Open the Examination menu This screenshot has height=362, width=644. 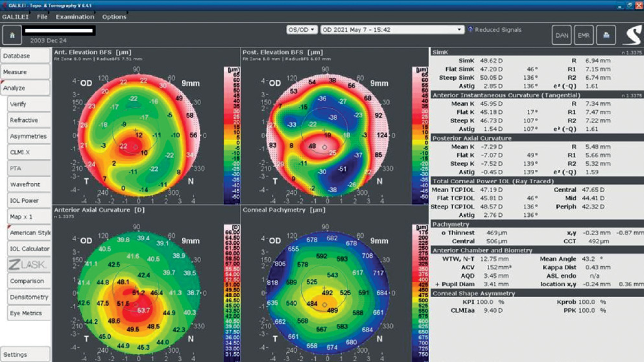75,17
